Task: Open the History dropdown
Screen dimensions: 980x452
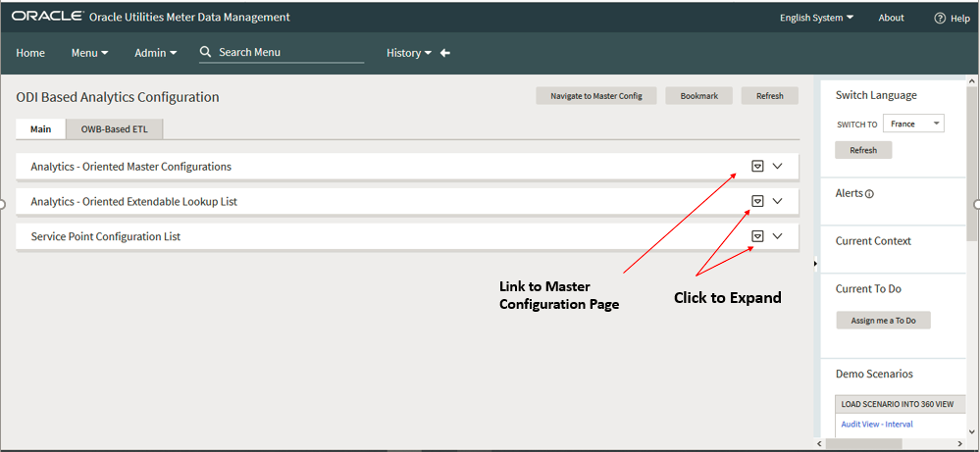Action: click(409, 53)
